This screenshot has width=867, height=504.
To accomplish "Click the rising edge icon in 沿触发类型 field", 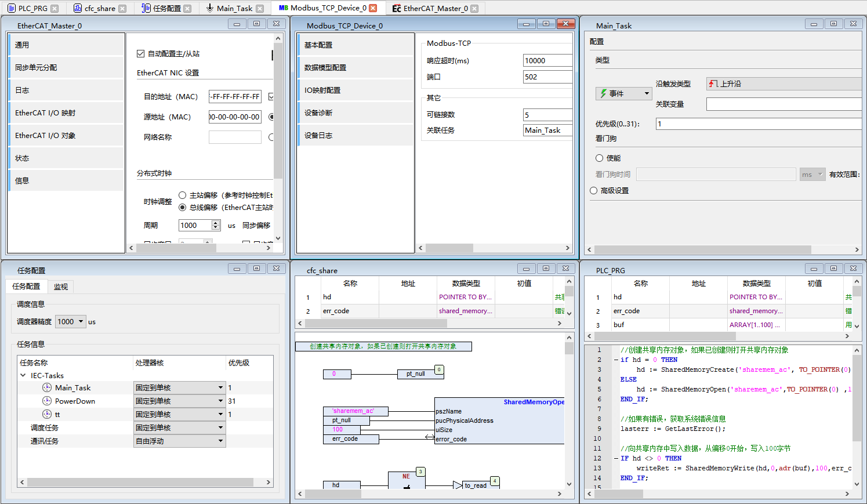I will (713, 84).
